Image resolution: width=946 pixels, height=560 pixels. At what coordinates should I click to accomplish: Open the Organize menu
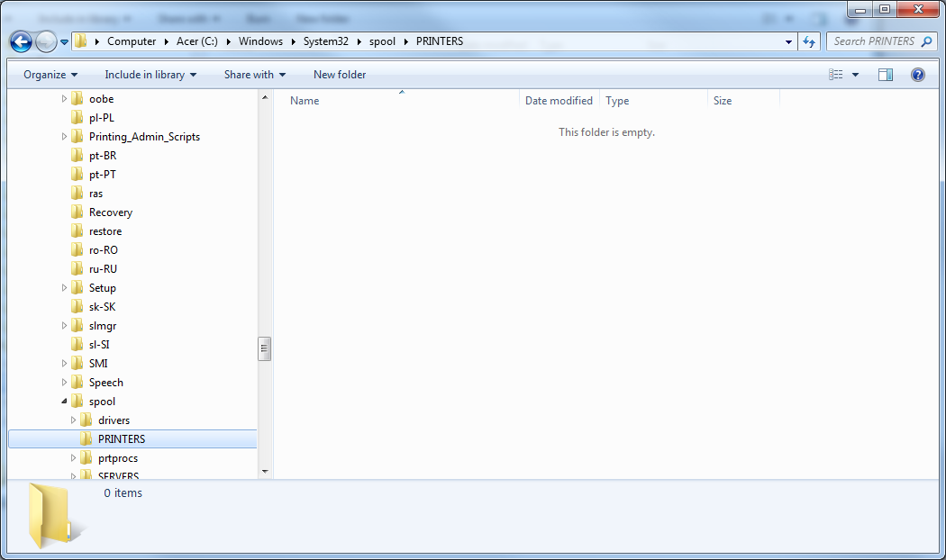pos(50,75)
